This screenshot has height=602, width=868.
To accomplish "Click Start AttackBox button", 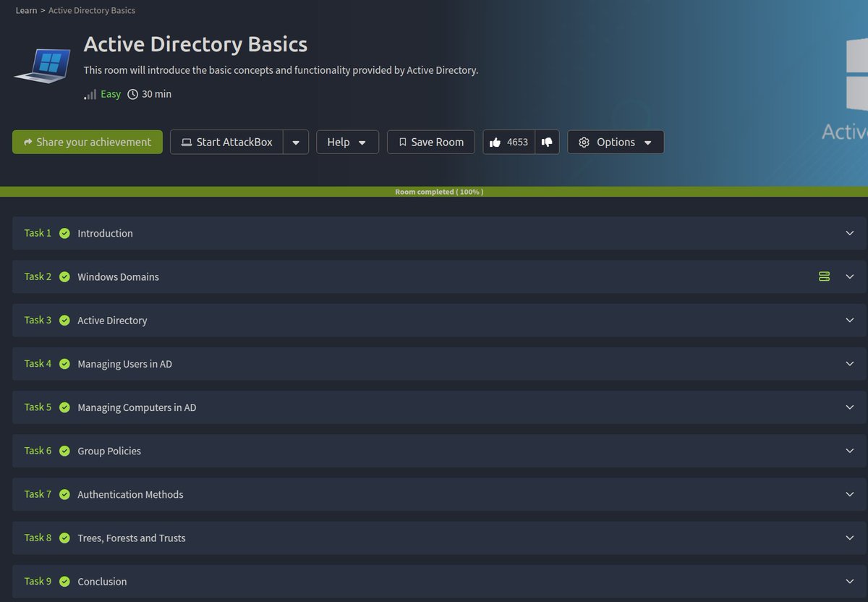I will (x=226, y=143).
